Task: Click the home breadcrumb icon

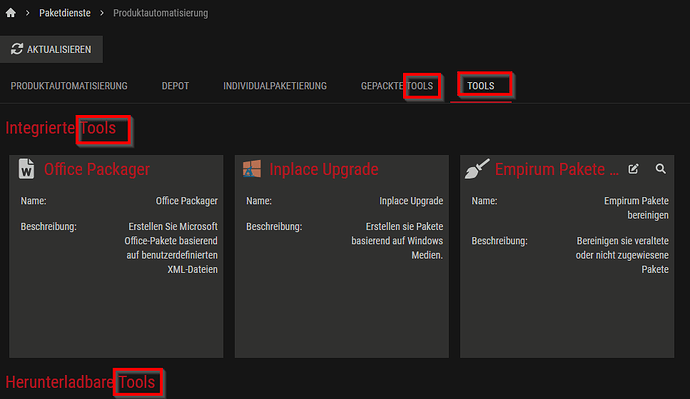Action: 11,13
